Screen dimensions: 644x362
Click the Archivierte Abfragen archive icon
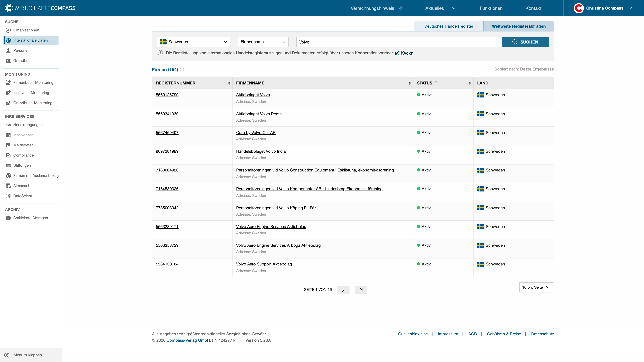click(x=8, y=218)
